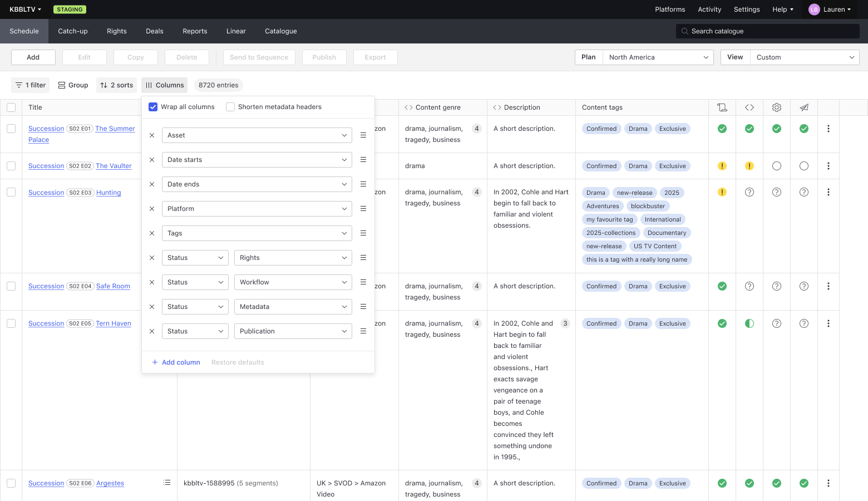Click the Search catalogue field
This screenshot has height=501, width=868.
click(768, 31)
